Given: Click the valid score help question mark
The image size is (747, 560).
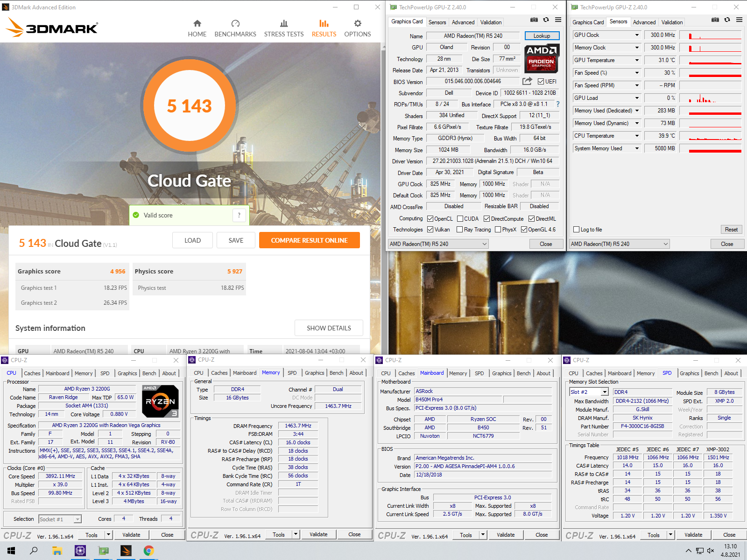Looking at the screenshot, I should [x=239, y=215].
